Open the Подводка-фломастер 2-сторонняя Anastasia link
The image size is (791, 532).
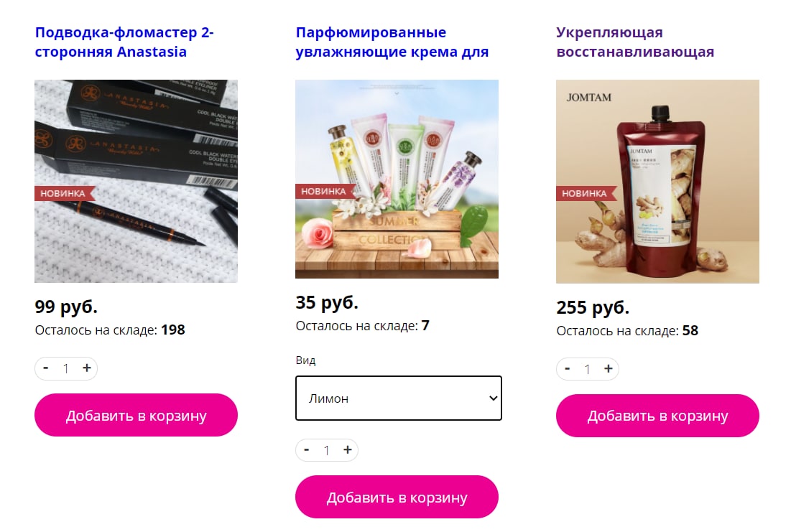tap(124, 42)
